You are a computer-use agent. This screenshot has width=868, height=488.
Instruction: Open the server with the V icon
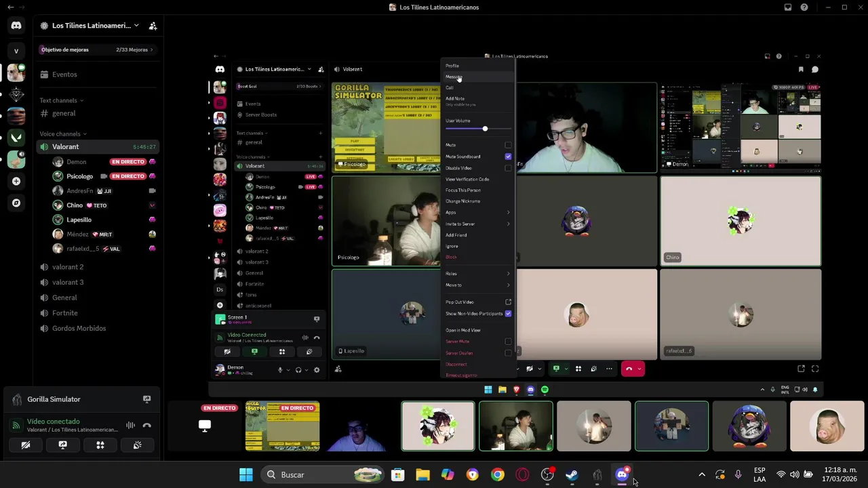click(x=16, y=51)
